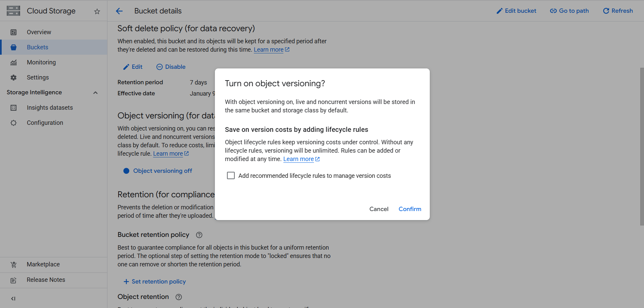Star the Cloud Storage product
The image size is (644, 308).
(x=97, y=11)
